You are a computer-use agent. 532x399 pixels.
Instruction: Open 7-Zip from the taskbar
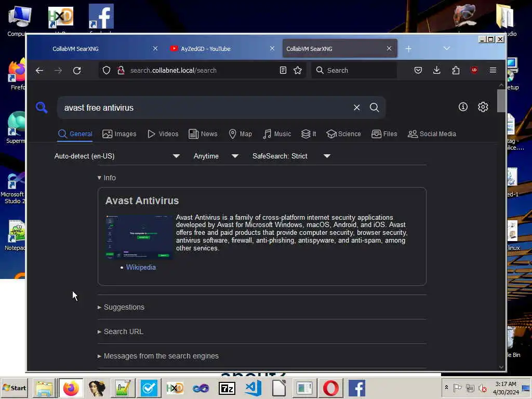click(x=227, y=388)
